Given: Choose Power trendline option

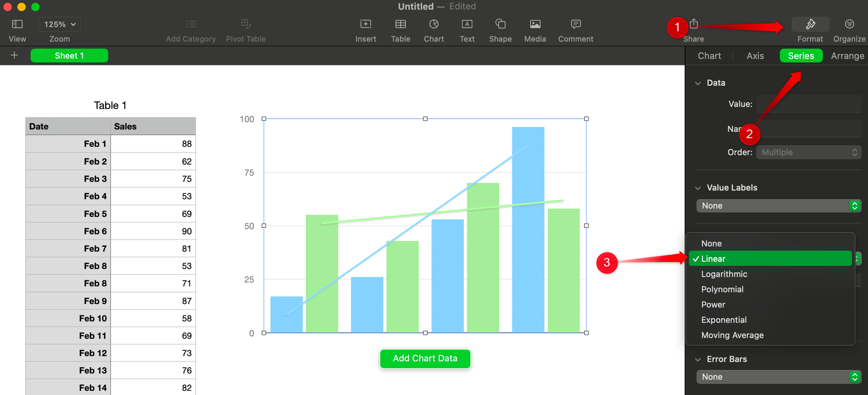Looking at the screenshot, I should 770,305.
